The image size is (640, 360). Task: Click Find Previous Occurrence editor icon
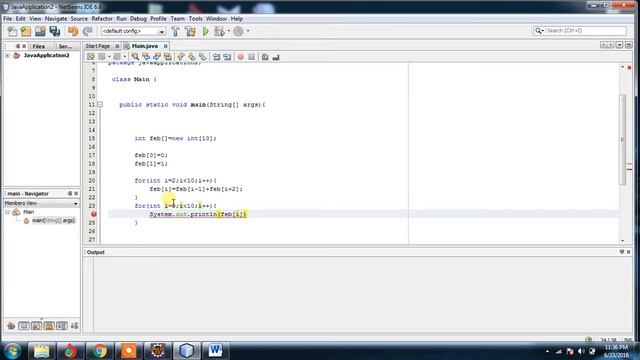click(x=146, y=57)
